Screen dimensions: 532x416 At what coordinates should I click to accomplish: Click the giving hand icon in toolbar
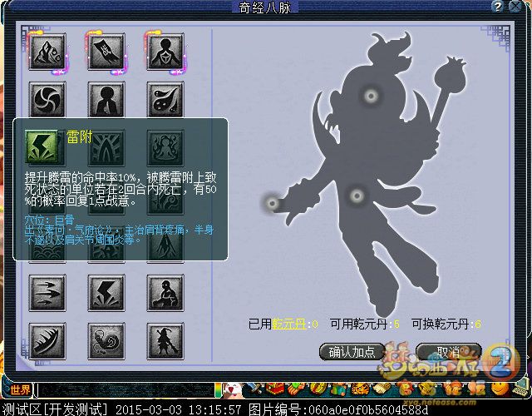coord(297,389)
